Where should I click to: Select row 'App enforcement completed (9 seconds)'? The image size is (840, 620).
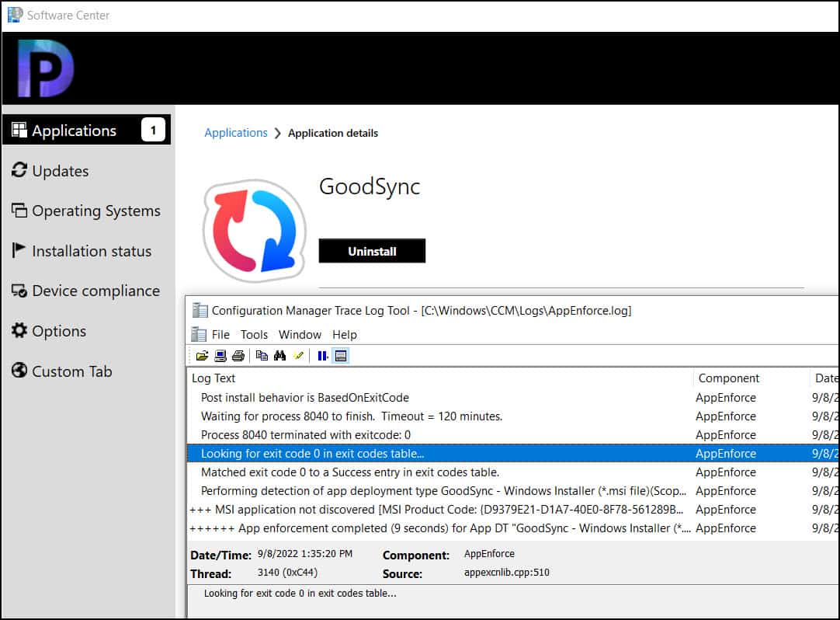tap(513, 528)
